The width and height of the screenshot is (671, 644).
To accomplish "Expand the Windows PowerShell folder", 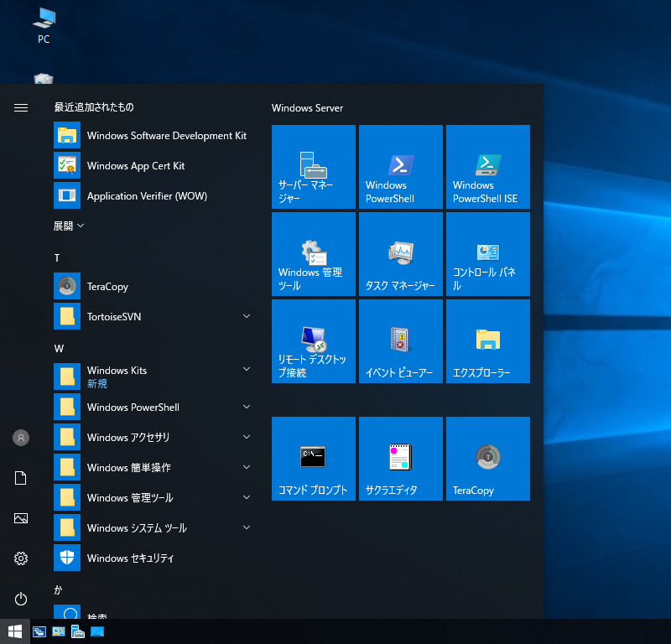I will point(153,407).
